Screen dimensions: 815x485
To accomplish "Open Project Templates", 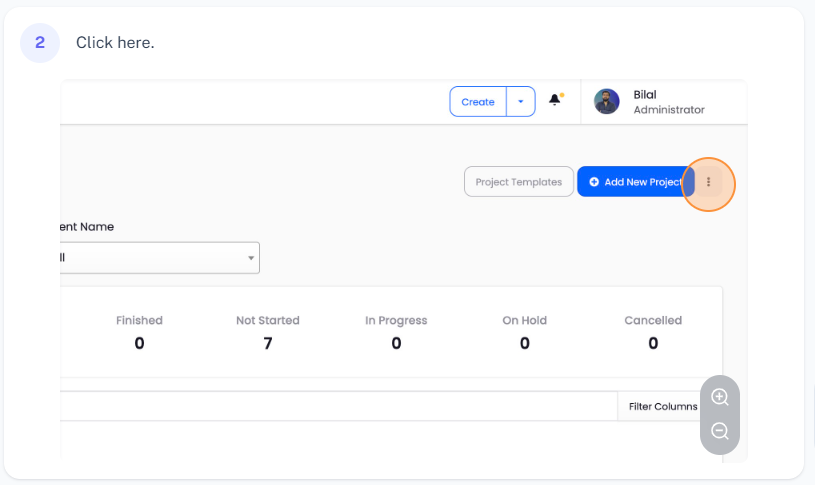I will pyautogui.click(x=518, y=182).
